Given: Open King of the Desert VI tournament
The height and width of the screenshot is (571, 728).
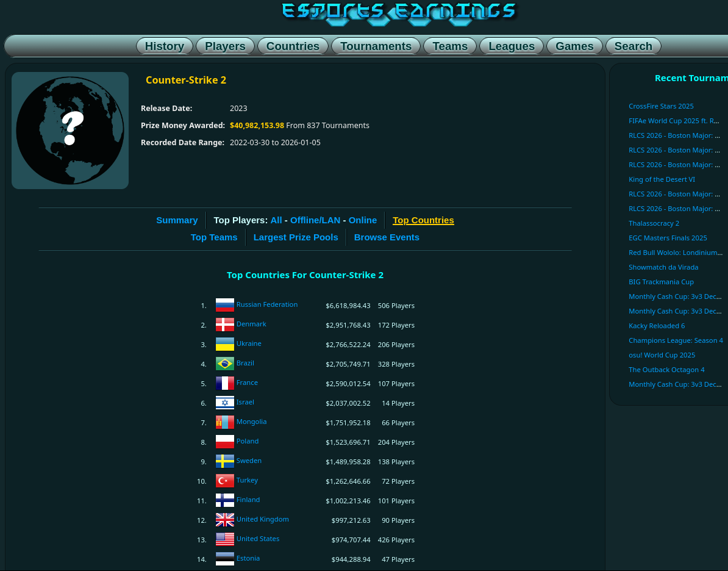Looking at the screenshot, I should click(662, 179).
